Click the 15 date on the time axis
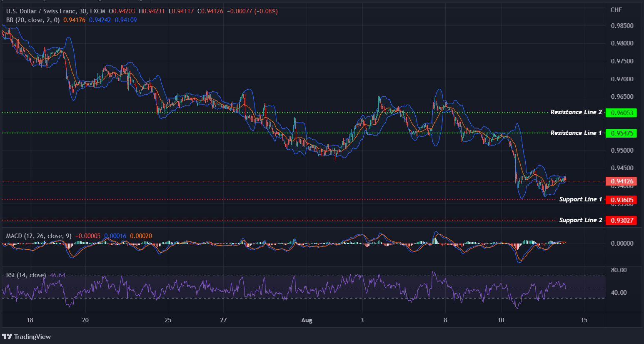This screenshot has width=644, height=344. 584,320
